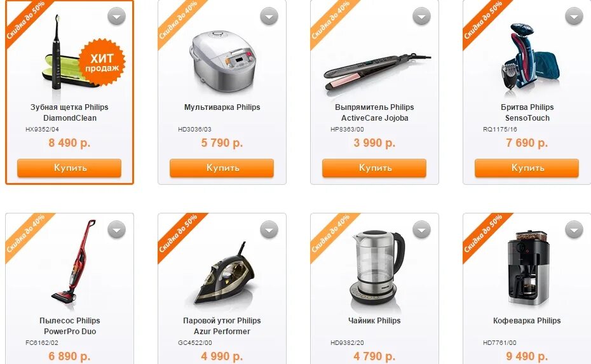The image size is (591, 364).
Task: Open the Кофеварка Philips product title
Action: pyautogui.click(x=527, y=321)
